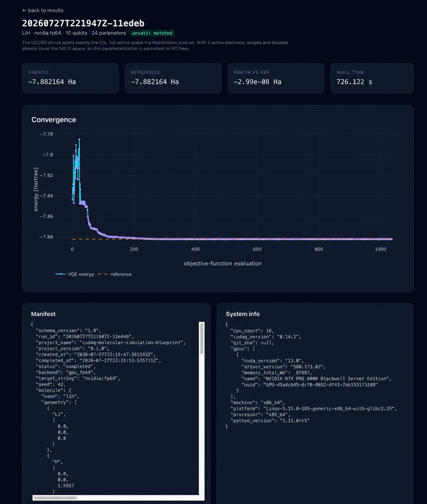
Task: Click the objective-function evaluation axis label
Action: click(x=223, y=263)
